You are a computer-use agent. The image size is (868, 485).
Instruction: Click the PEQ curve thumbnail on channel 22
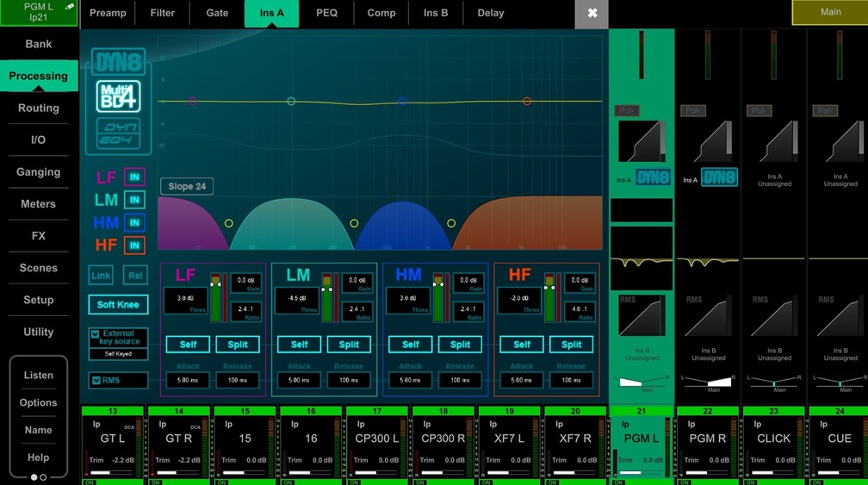[708, 260]
